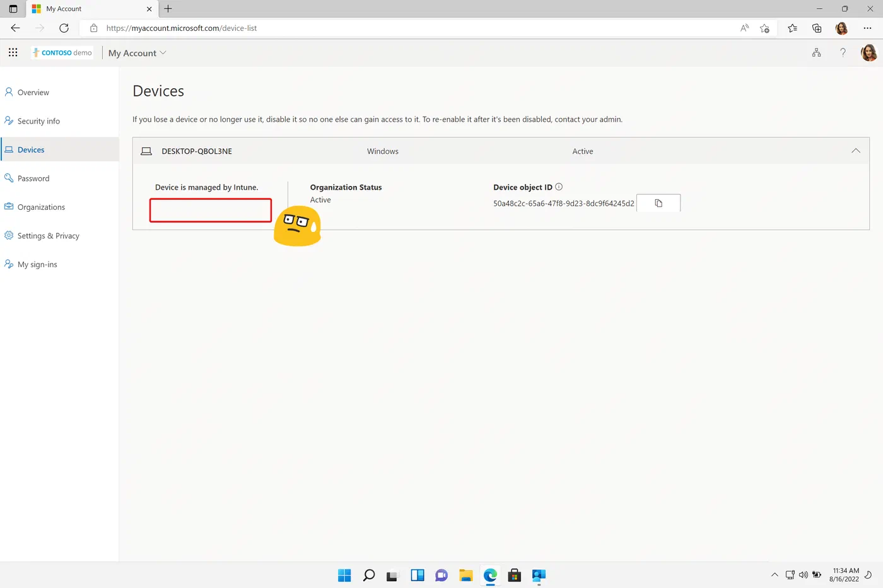Open the My Account dropdown
Image resolution: width=883 pixels, height=588 pixels.
click(137, 53)
